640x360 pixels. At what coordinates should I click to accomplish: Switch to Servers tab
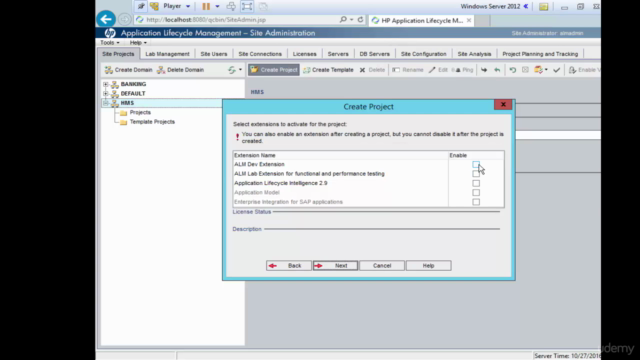point(338,54)
